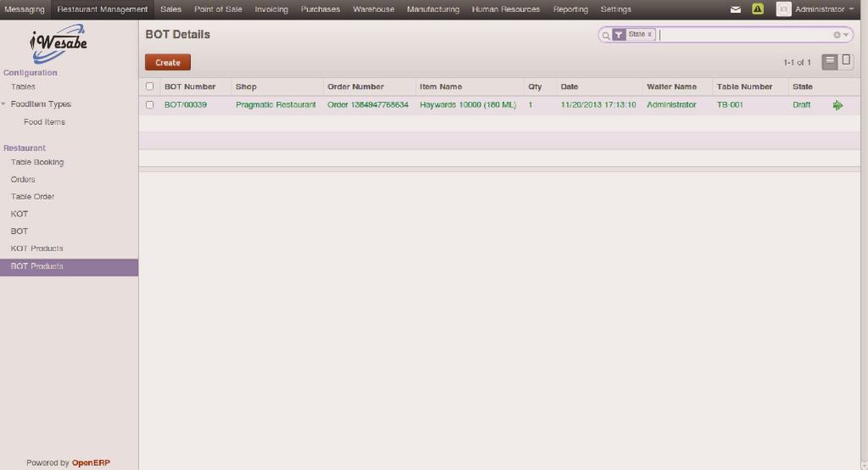This screenshot has width=868, height=470.
Task: Tick the select-all checkbox in table header
Action: coord(150,87)
